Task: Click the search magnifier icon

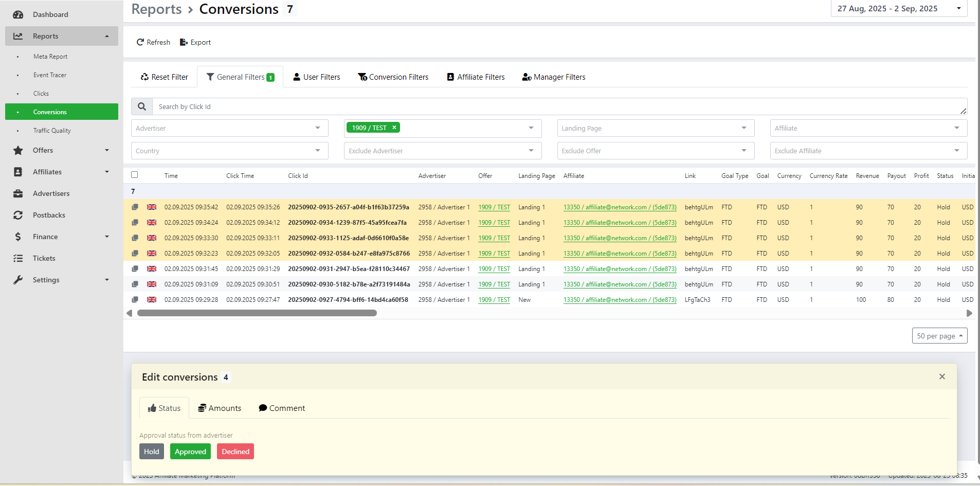Action: click(142, 106)
